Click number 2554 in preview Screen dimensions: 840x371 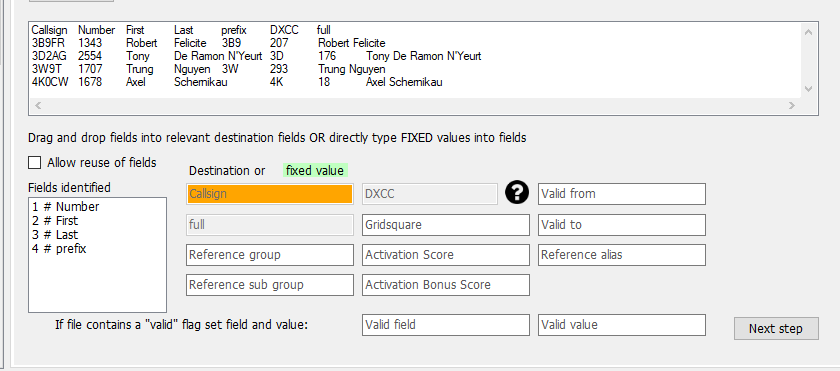90,56
